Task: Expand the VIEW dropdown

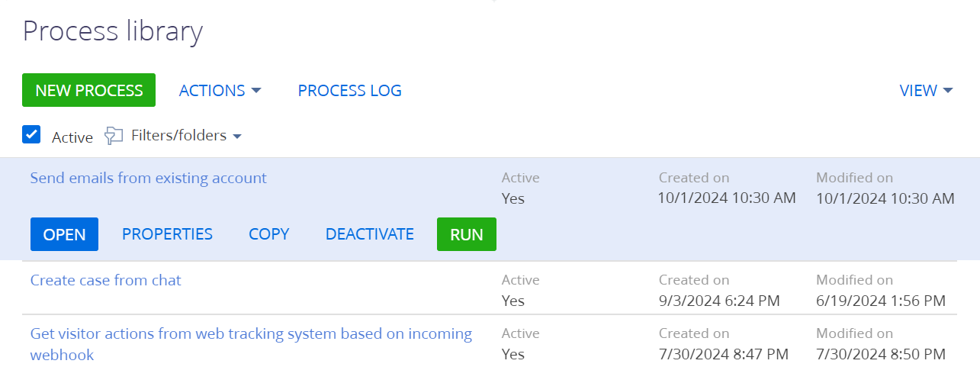Action: [926, 90]
